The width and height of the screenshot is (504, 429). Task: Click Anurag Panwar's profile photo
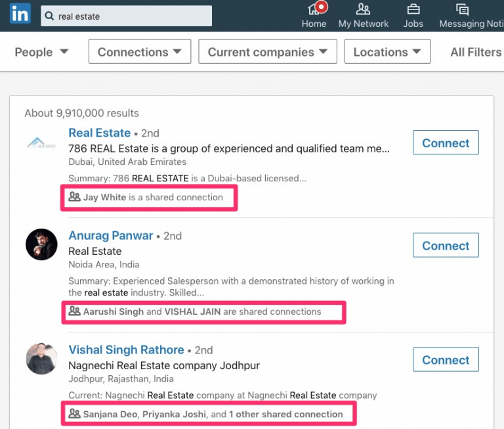tap(41, 244)
